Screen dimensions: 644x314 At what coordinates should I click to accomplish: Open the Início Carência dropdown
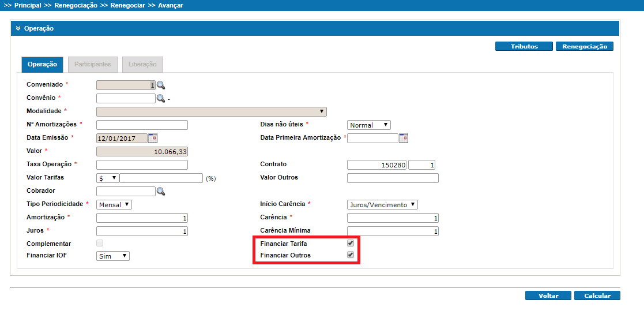point(382,204)
